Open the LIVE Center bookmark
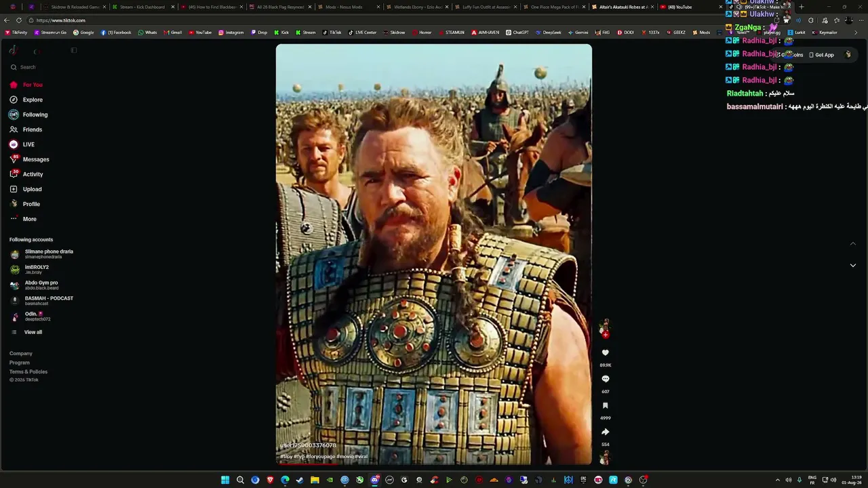 tap(362, 33)
